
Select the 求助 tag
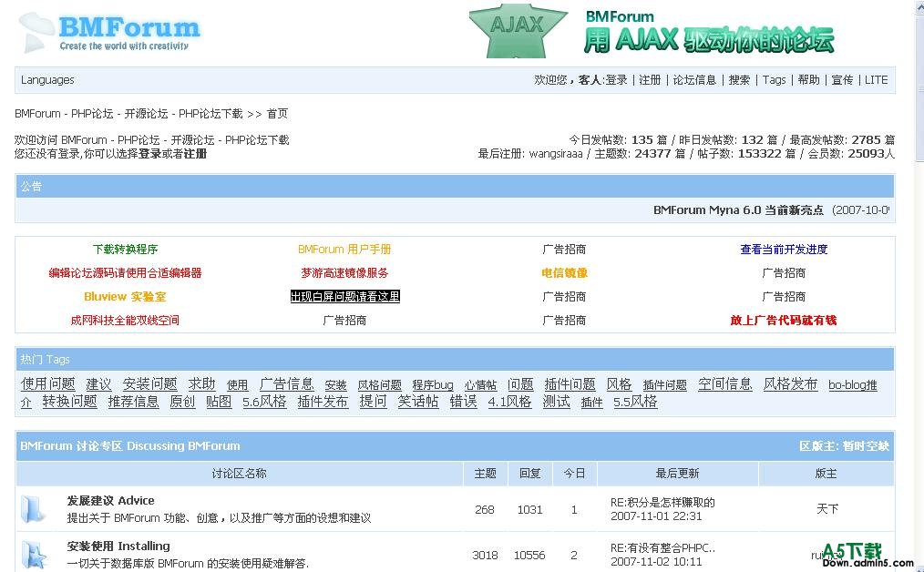[x=201, y=384]
